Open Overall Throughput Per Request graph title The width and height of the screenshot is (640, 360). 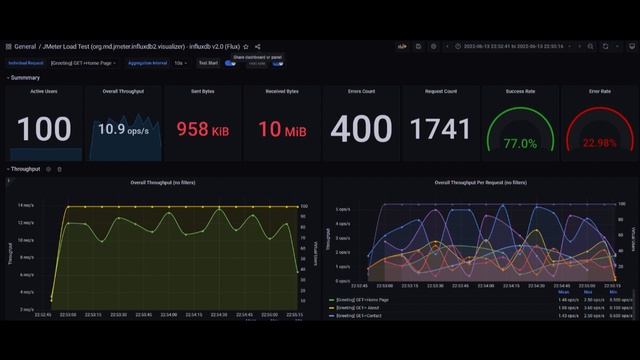click(x=481, y=183)
